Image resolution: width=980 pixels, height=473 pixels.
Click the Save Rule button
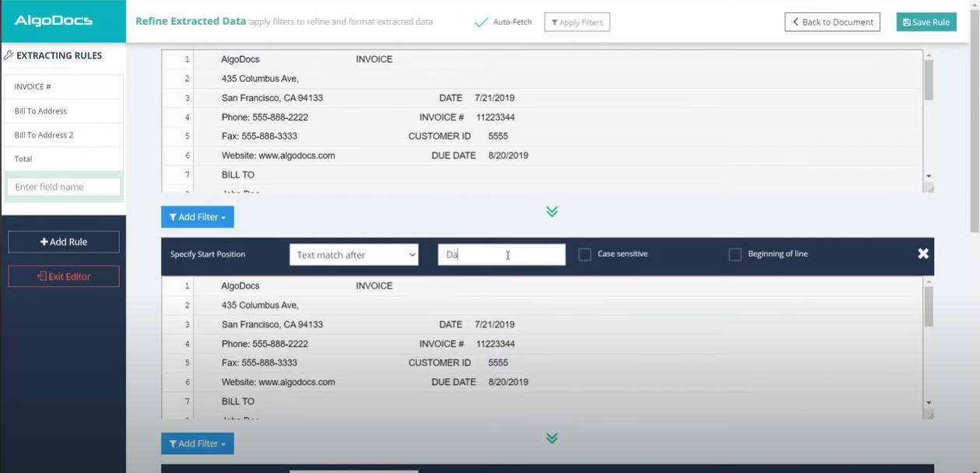point(926,22)
